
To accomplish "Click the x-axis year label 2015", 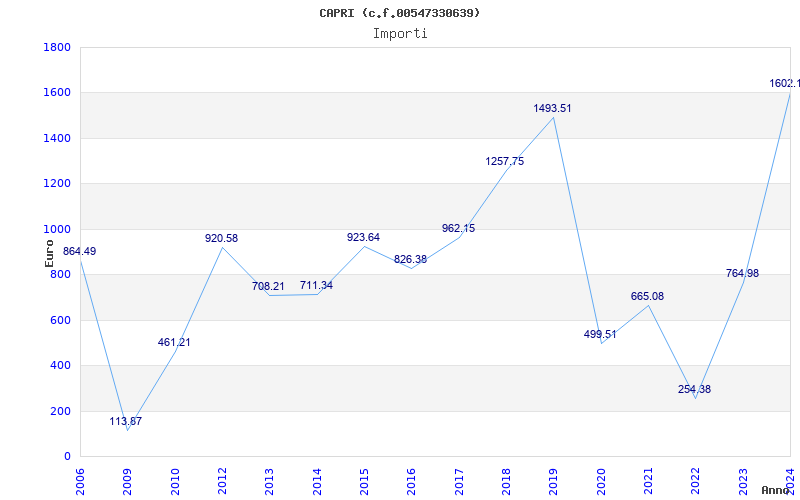I will 364,482.
